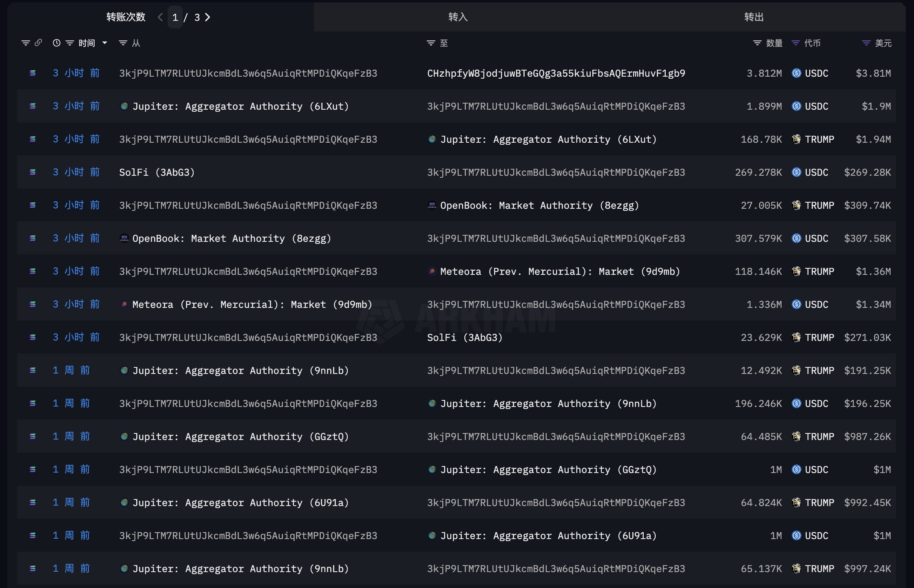Open the 代币 column filter
The width and height of the screenshot is (914, 588).
click(795, 43)
